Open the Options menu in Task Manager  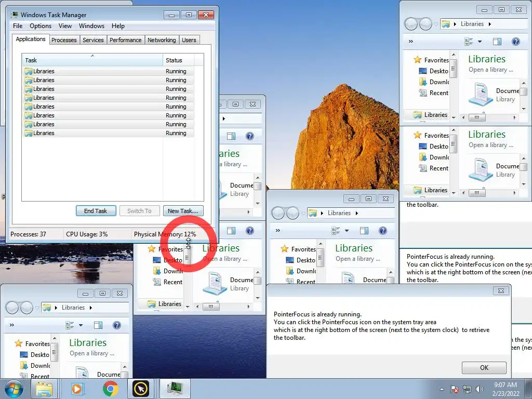(x=41, y=26)
